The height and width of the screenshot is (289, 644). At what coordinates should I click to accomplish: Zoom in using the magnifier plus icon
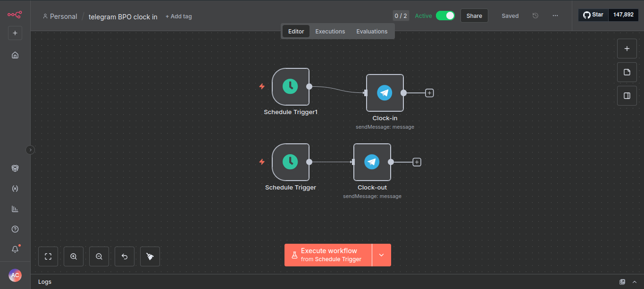pyautogui.click(x=73, y=256)
